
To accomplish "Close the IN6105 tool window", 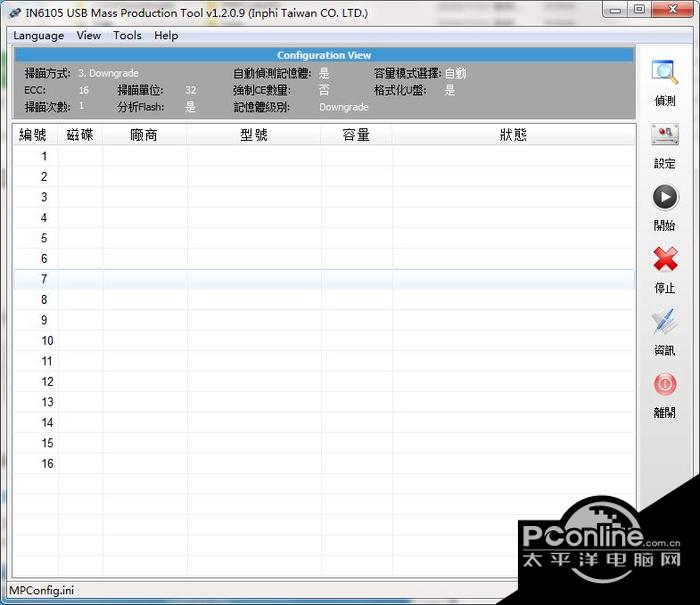I will [x=672, y=10].
